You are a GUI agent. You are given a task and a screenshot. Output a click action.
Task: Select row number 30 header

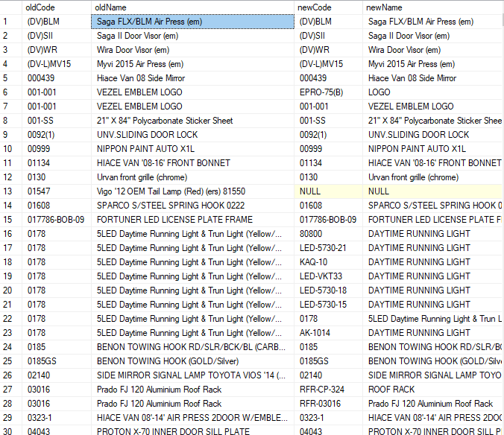[x=11, y=431]
